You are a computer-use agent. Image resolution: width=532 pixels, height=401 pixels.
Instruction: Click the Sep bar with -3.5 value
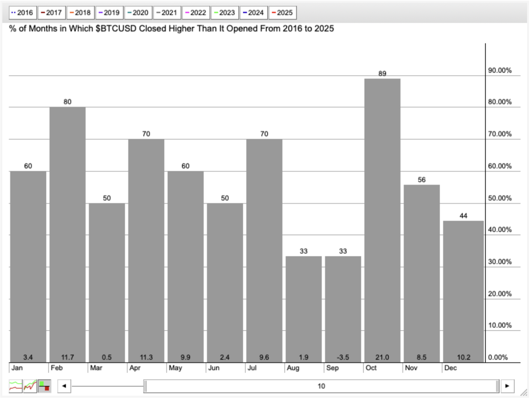(343, 309)
